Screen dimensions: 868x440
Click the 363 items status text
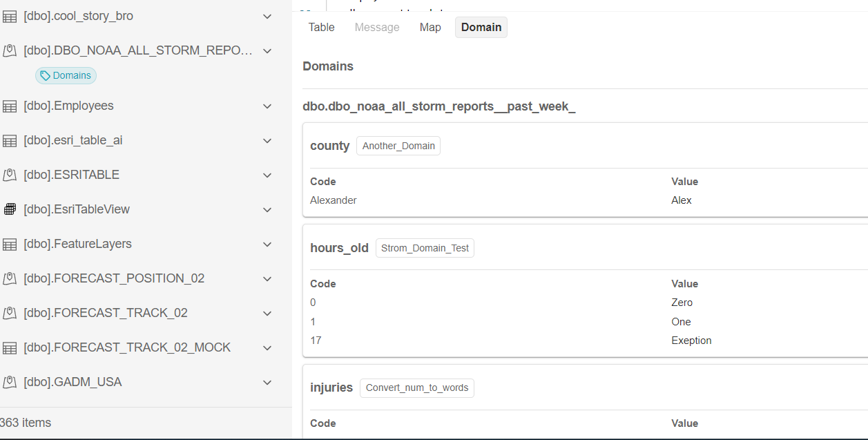click(26, 422)
